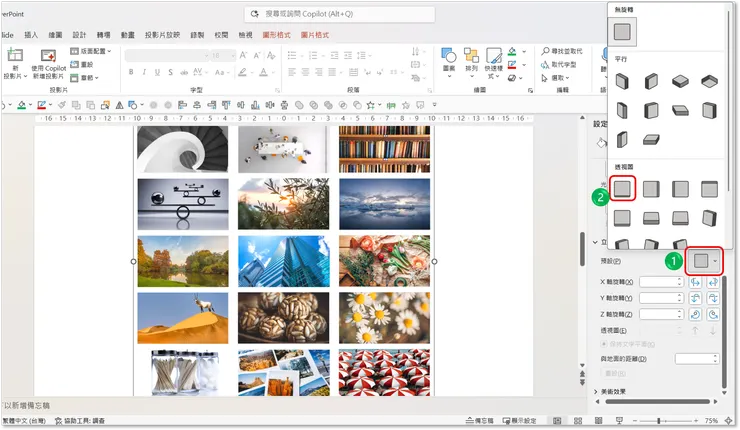Screen dimensions: 740x430
Task: Pick the Perspective Right preset under 透視圖
Action: point(680,189)
